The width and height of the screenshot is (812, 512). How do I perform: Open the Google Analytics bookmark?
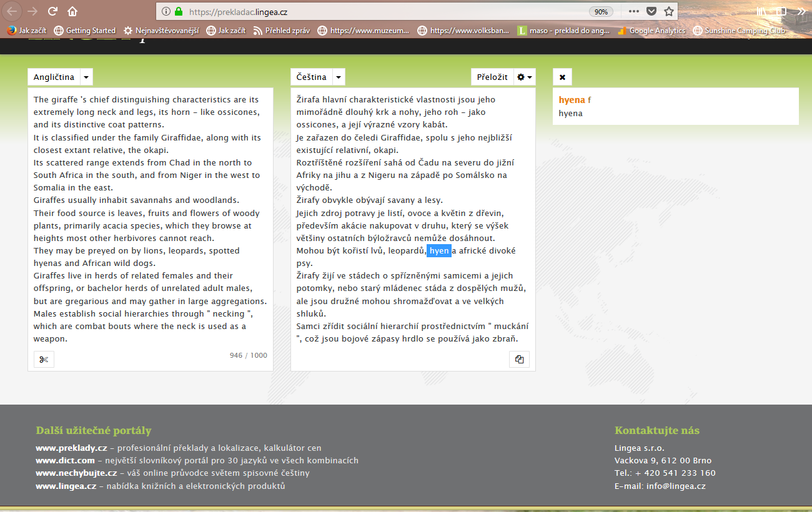click(651, 31)
